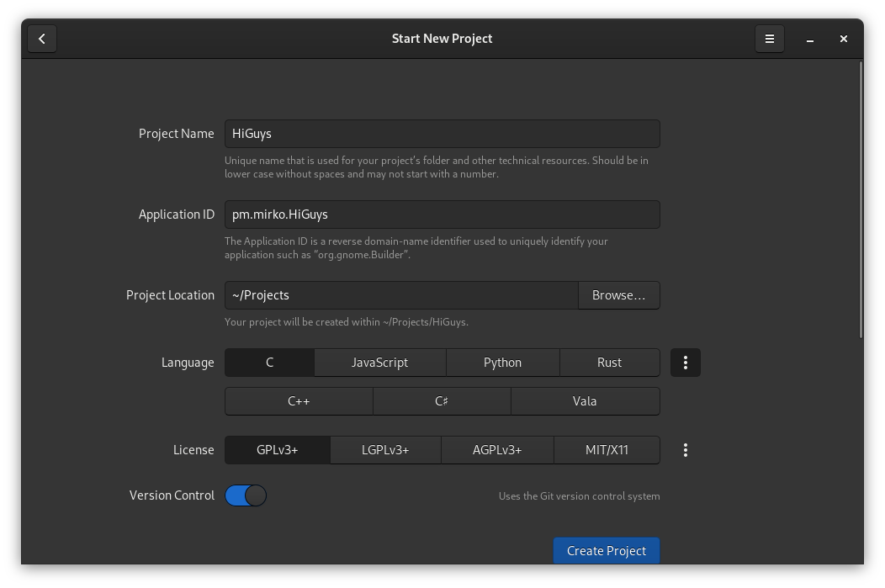Choose C++ as the language

point(299,401)
